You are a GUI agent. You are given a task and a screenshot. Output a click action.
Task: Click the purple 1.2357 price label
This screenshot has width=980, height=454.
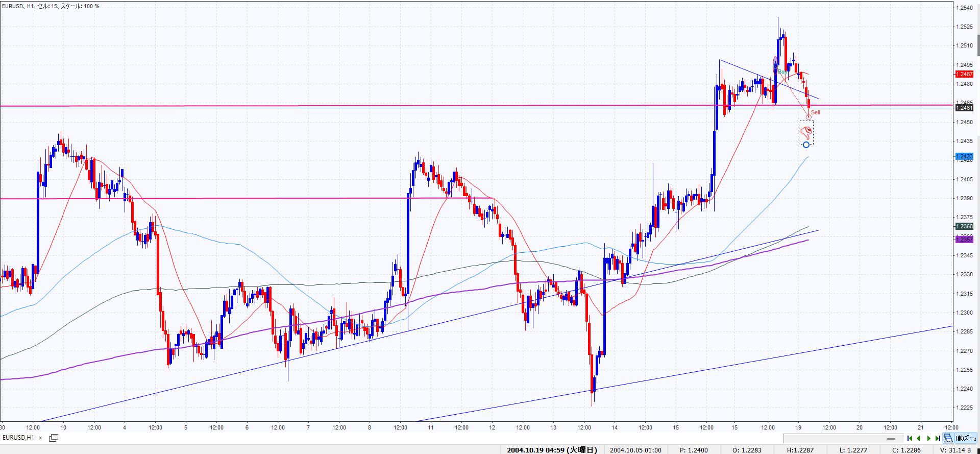[964, 240]
